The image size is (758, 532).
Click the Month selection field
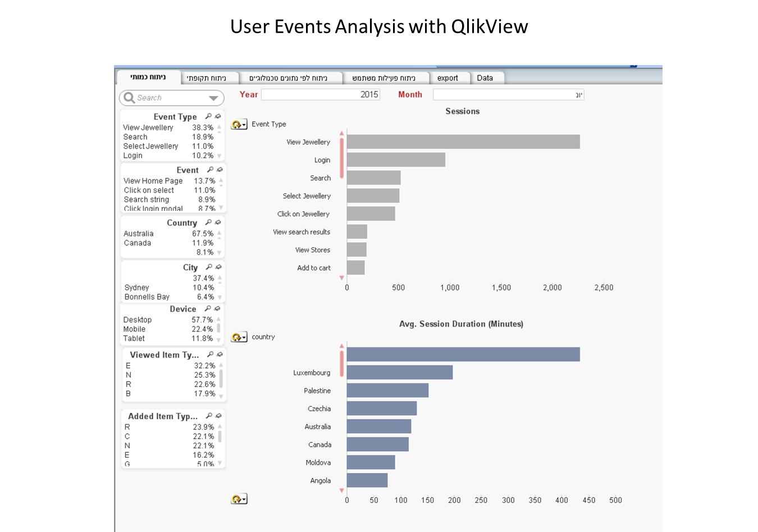tap(509, 95)
